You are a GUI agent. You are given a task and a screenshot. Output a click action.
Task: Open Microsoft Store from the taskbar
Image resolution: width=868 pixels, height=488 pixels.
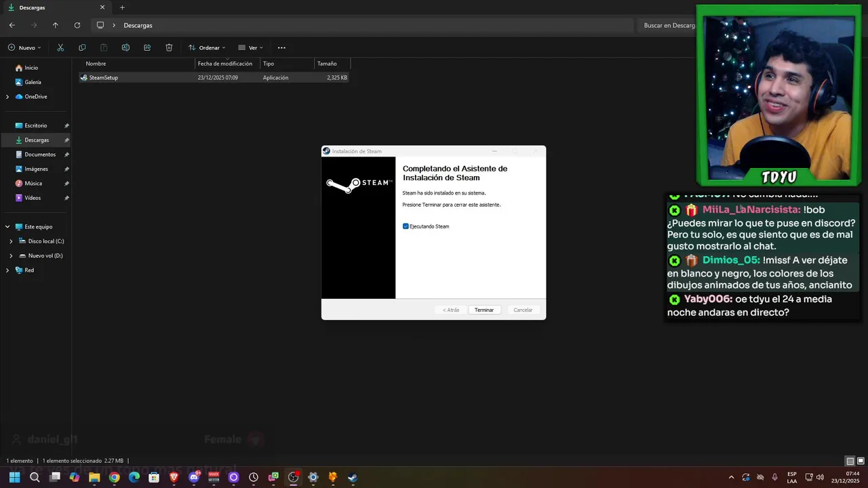click(x=154, y=477)
